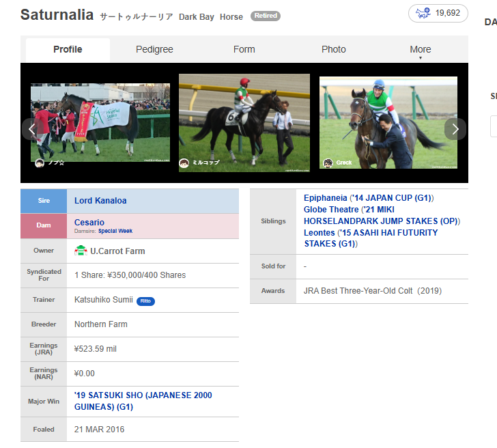497x448 pixels.
Task: Switch to the Pedigree tab
Action: coord(154,50)
